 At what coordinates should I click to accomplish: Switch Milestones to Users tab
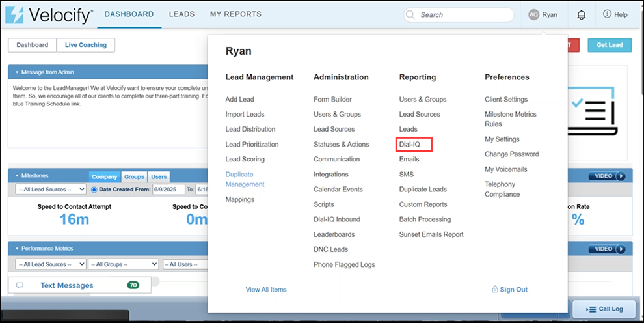tap(159, 176)
